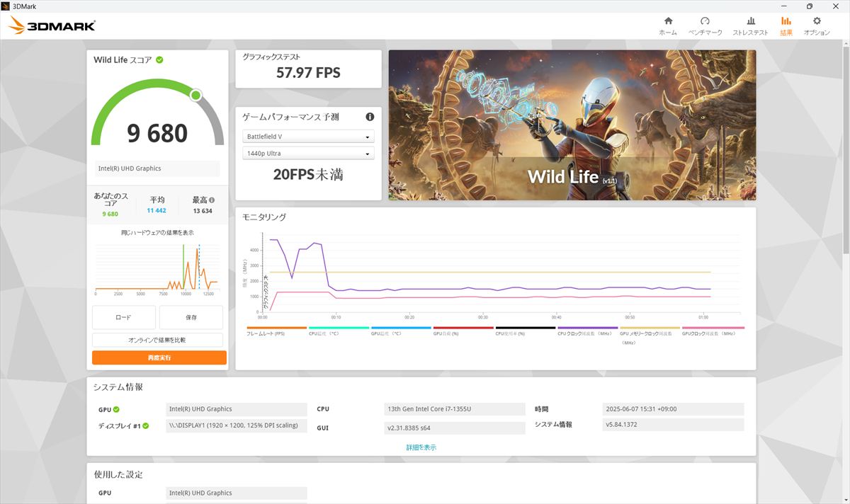Viewport: 850px width, 504px height.
Task: Click the score gauge indicator knob
Action: click(196, 95)
